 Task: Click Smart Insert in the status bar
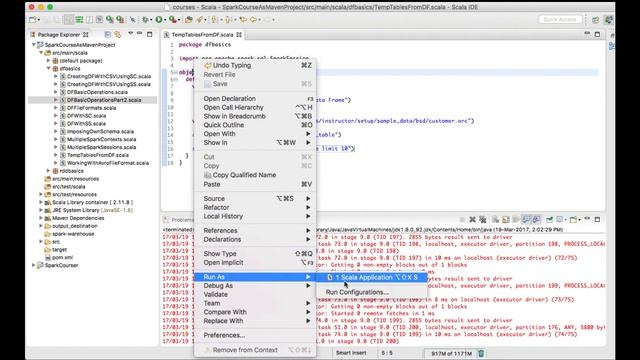click(351, 353)
